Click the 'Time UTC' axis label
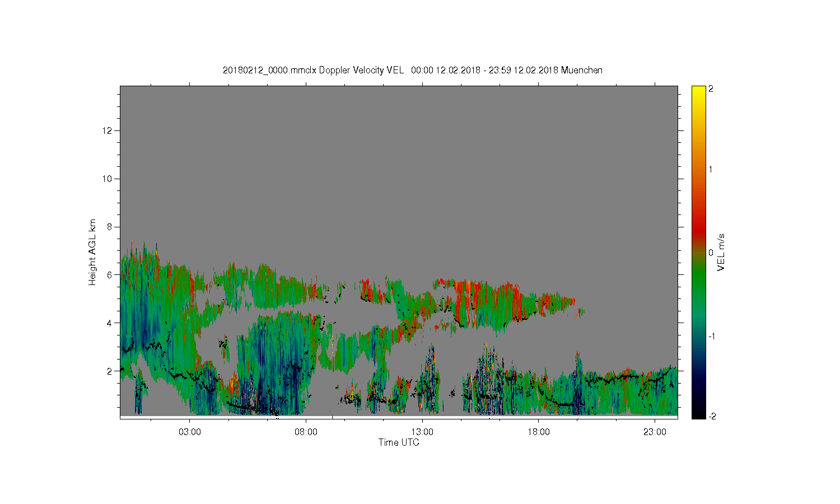840x504 pixels. click(399, 442)
